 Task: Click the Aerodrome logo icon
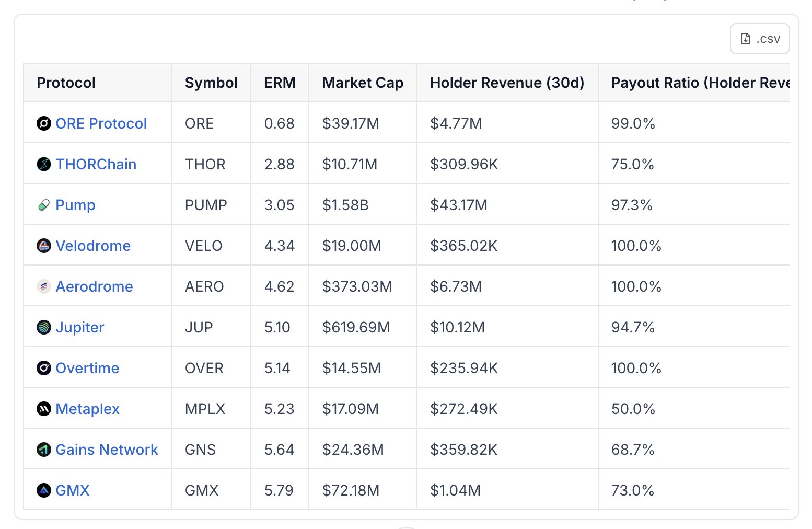click(x=44, y=286)
